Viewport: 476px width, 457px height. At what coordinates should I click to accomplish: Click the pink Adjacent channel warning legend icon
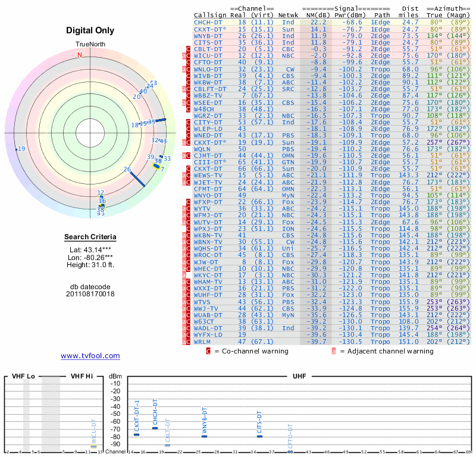point(334,351)
